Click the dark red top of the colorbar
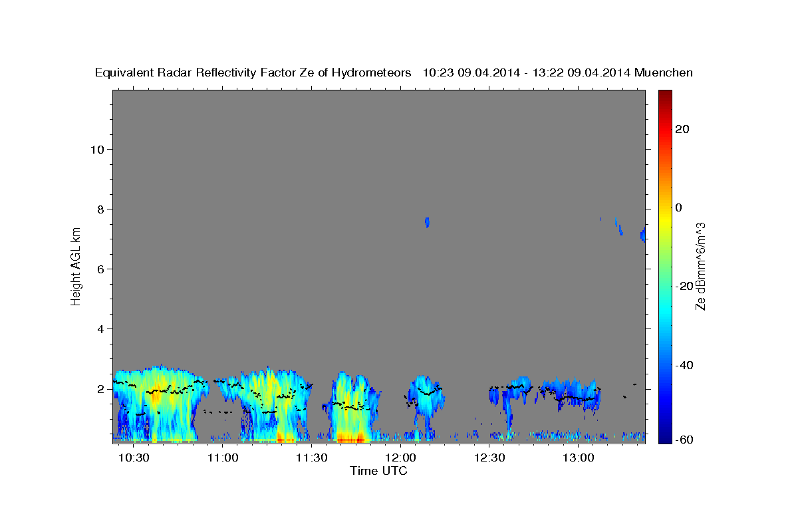The width and height of the screenshot is (798, 532). 665,94
